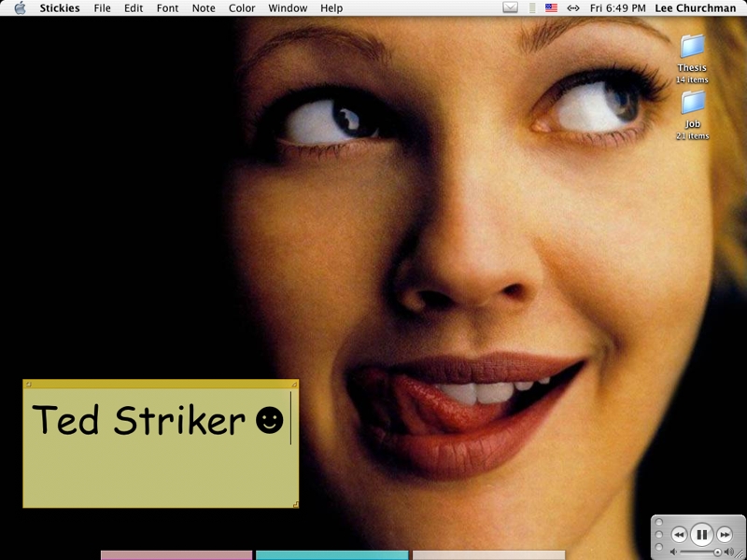The width and height of the screenshot is (747, 560).
Task: Select the collapsed pink sticky note
Action: pos(176,554)
